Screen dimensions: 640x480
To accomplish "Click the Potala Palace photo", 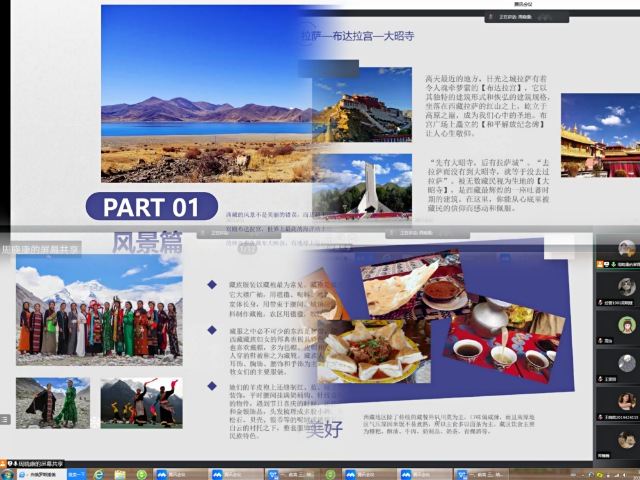I will (362, 104).
